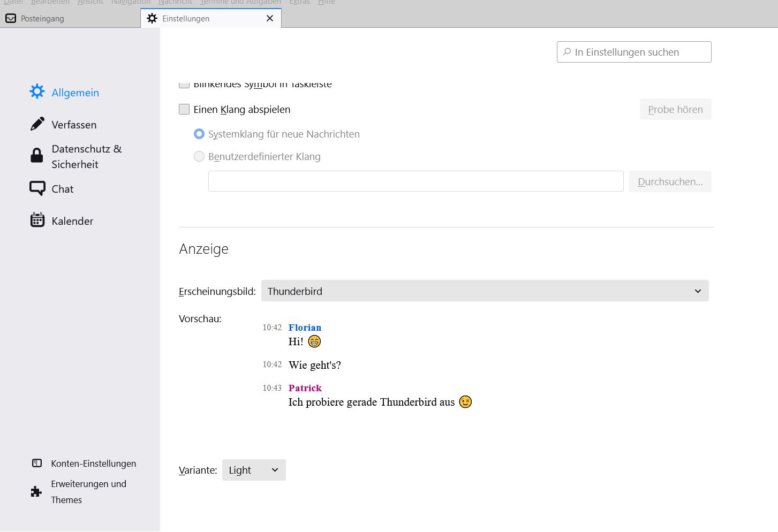Click the Posteingang inbox tab icon
Screen dimensions: 778x532
click(11, 19)
